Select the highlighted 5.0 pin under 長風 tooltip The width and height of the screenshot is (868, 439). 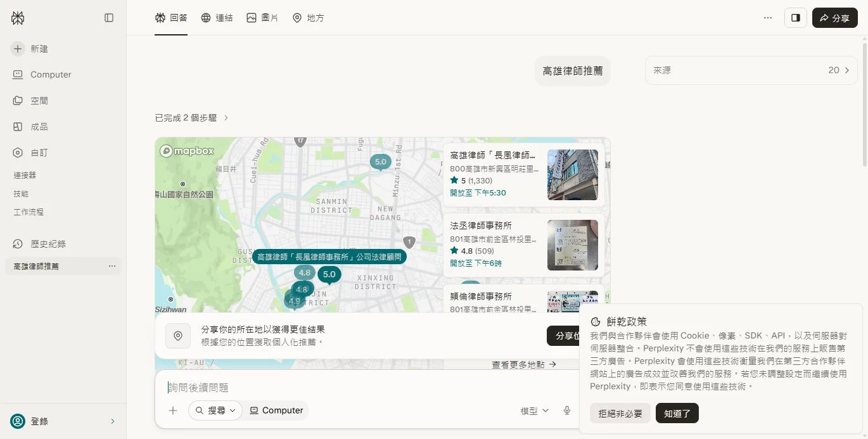[329, 274]
